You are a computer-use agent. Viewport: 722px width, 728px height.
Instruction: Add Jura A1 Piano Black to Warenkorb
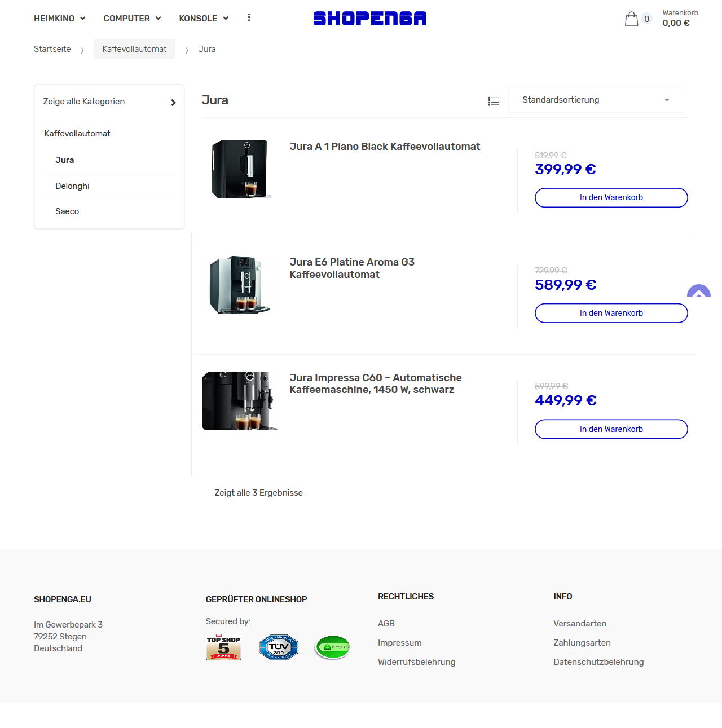pyautogui.click(x=611, y=198)
